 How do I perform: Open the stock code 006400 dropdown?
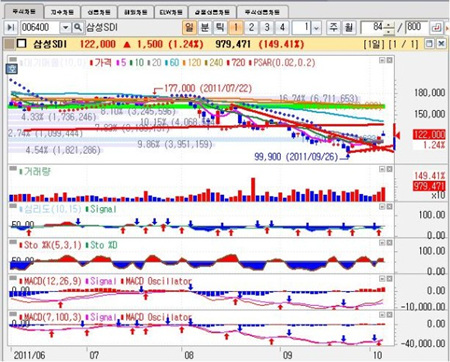tap(66, 27)
